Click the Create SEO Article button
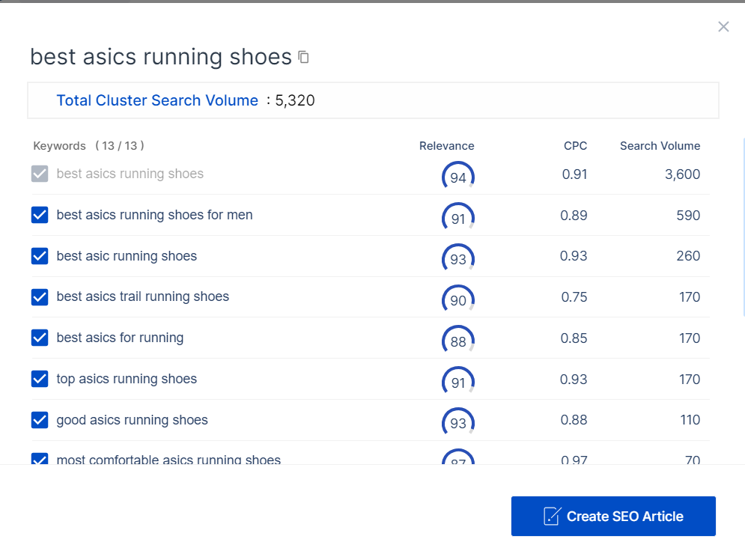 coord(613,516)
